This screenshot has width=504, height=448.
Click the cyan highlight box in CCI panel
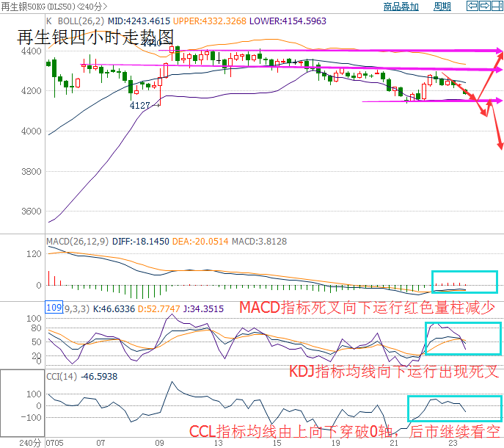click(x=455, y=407)
